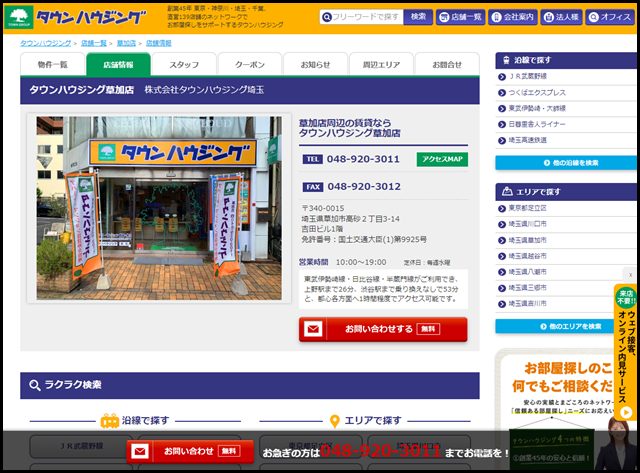This screenshot has height=473, width=640.
Task: Click the 検索 search button
Action: point(418,17)
